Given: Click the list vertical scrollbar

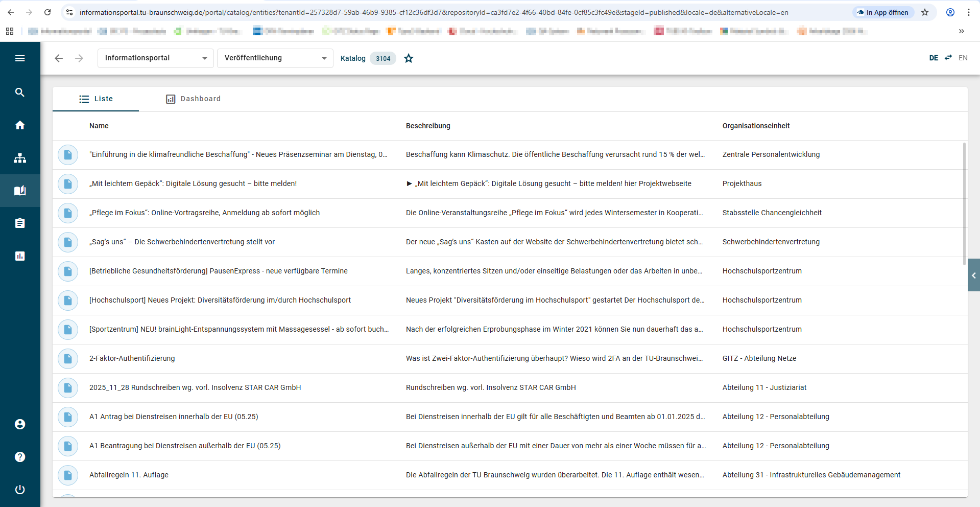Looking at the screenshot, I should click(x=964, y=204).
